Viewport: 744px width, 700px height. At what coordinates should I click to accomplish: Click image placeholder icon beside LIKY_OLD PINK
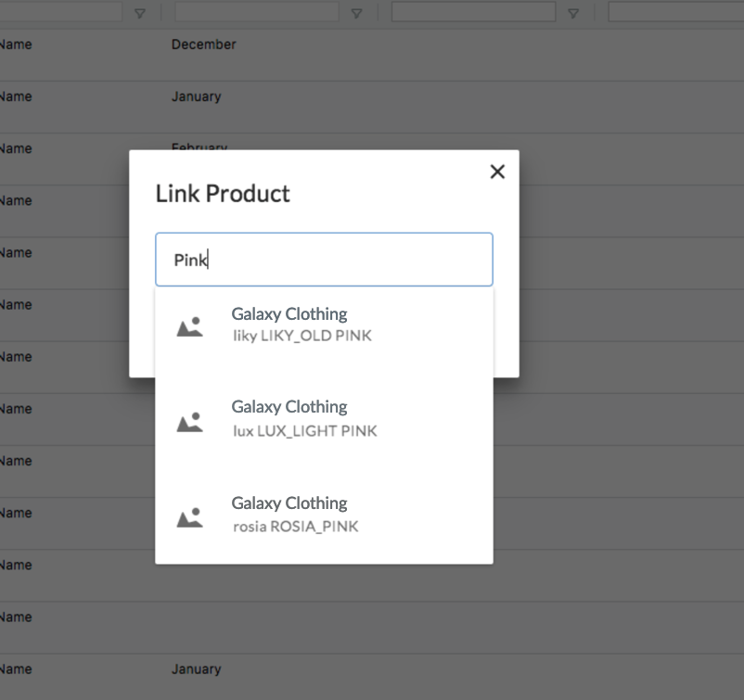[x=190, y=326]
